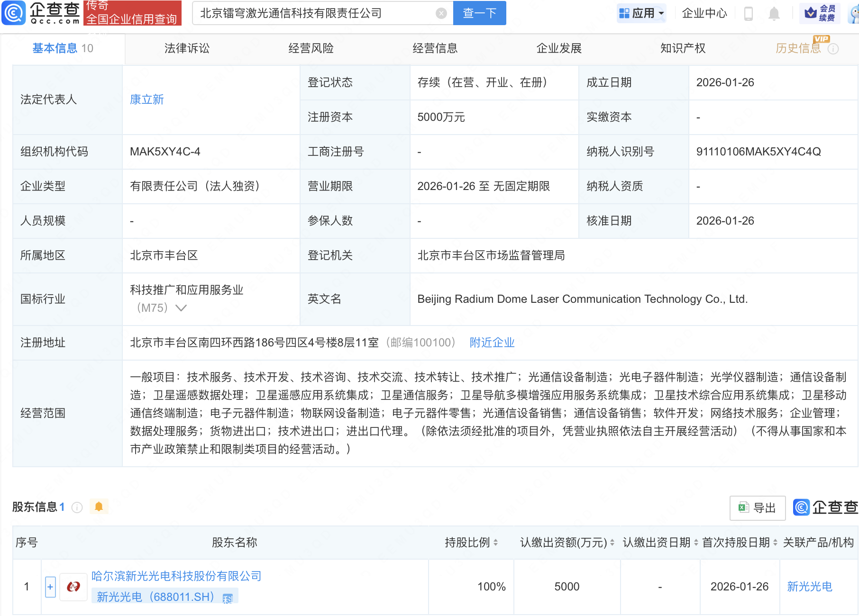This screenshot has width=859, height=616.
Task: Sort by 首次持股日期 column
Action: click(775, 543)
